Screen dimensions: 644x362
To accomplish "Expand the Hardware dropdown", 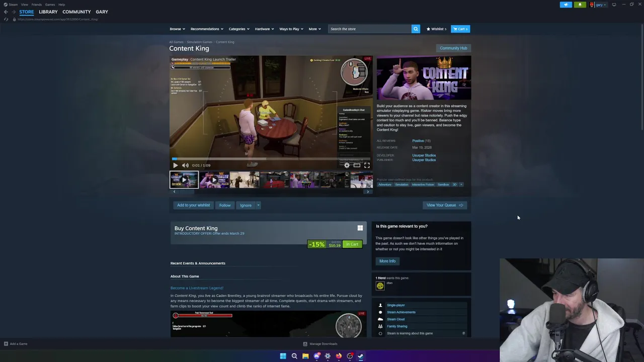I will (264, 29).
